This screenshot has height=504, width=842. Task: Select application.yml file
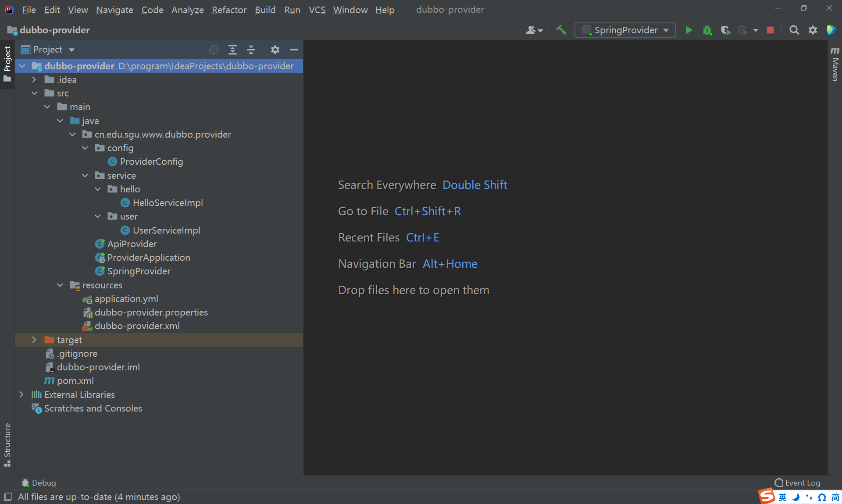126,299
